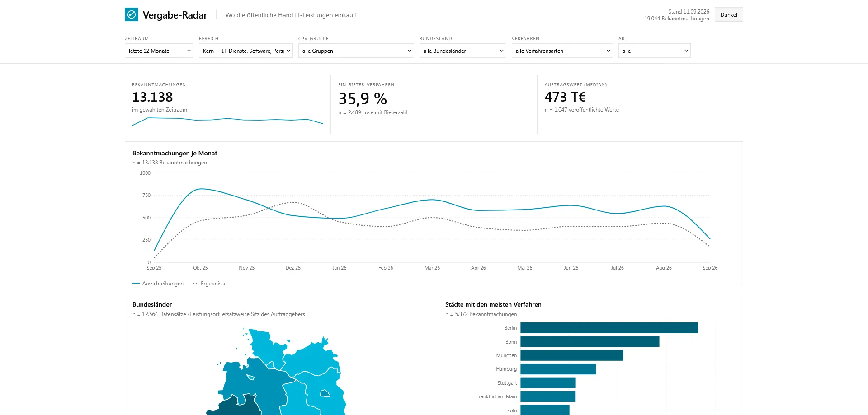Open the CPV-Gruppe dropdown
The height and width of the screenshot is (415, 868).
pyautogui.click(x=356, y=51)
